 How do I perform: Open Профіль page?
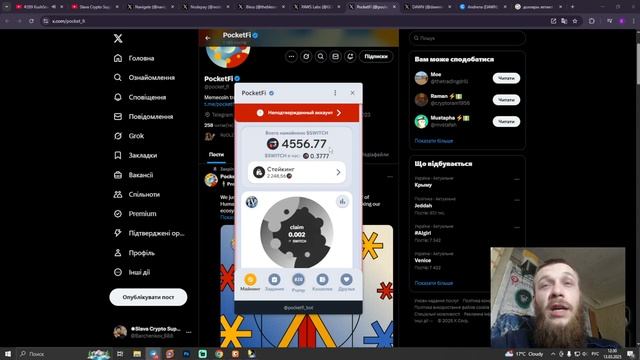134,253
